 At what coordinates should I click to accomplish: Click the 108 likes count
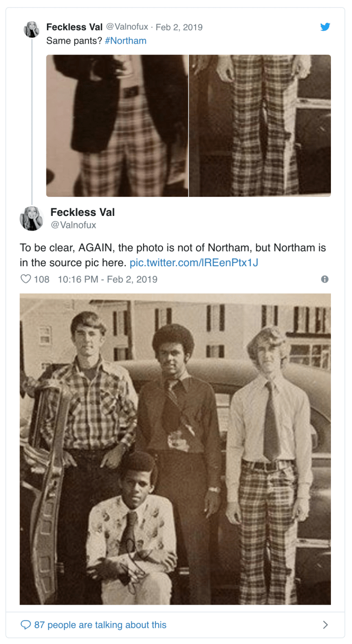(x=42, y=279)
